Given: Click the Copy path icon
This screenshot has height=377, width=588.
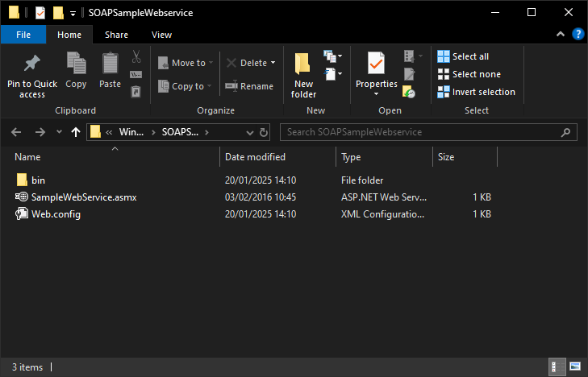Looking at the screenshot, I should [136, 74].
